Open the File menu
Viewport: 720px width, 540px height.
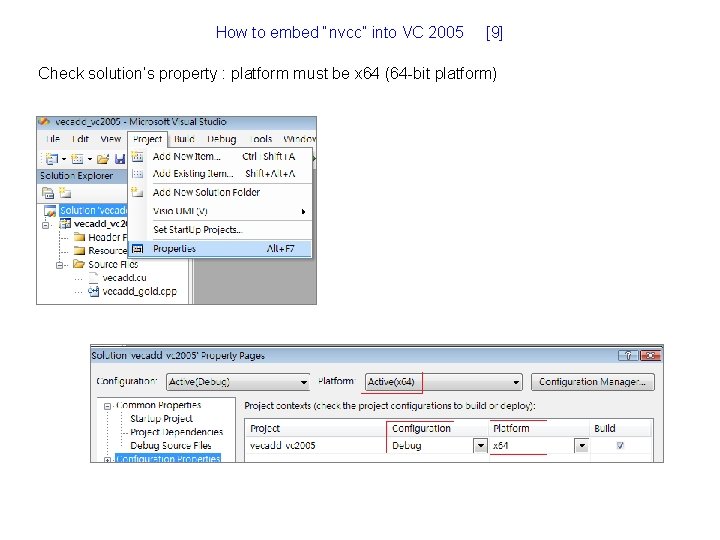point(53,139)
